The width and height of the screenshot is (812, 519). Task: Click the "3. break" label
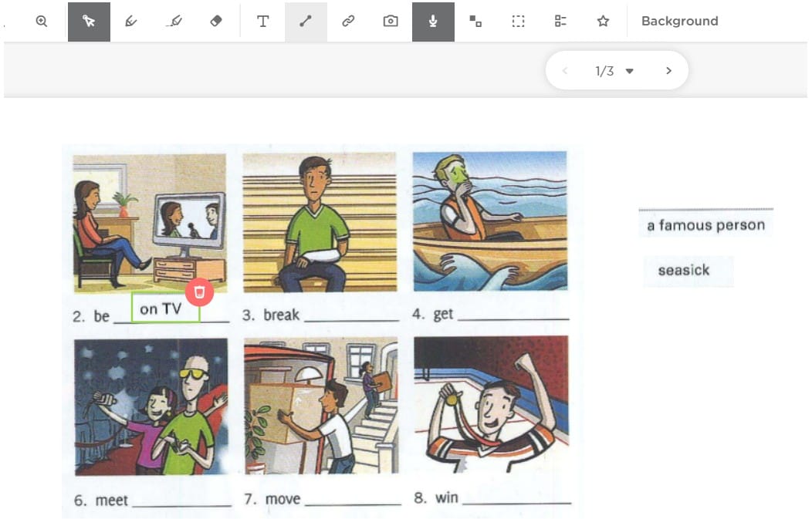coord(271,315)
